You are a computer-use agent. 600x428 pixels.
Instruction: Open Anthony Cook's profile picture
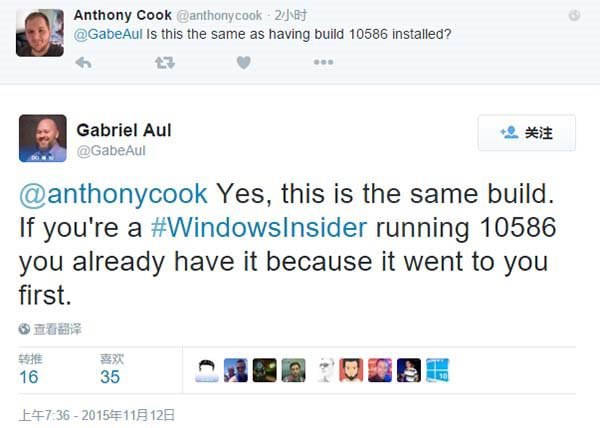(40, 32)
